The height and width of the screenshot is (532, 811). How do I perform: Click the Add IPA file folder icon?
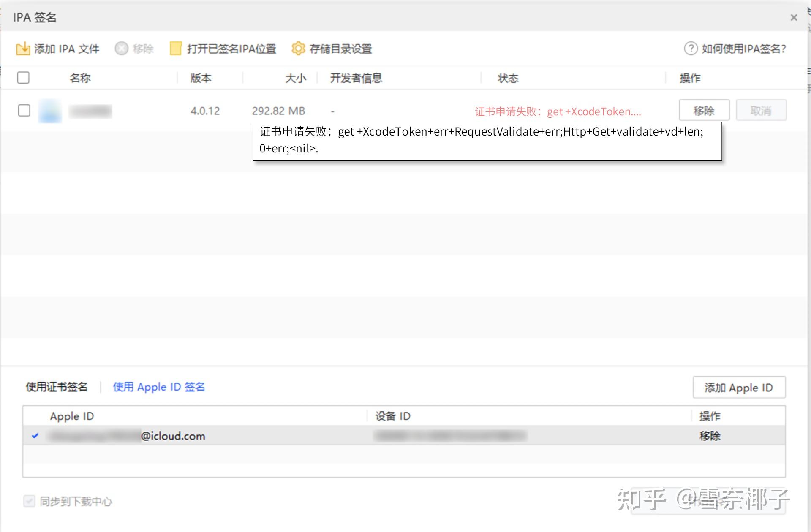23,49
